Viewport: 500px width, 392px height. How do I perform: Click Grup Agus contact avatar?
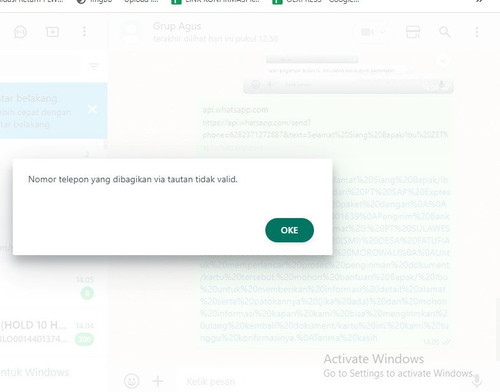point(131,32)
